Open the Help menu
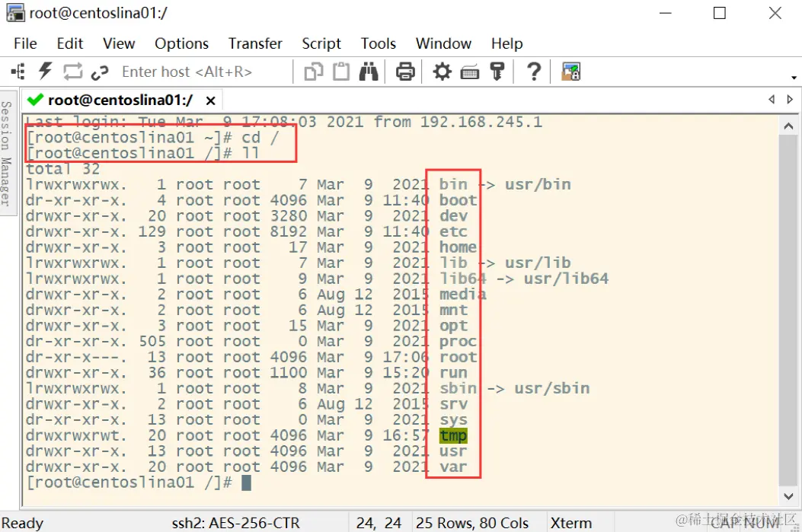 [507, 44]
